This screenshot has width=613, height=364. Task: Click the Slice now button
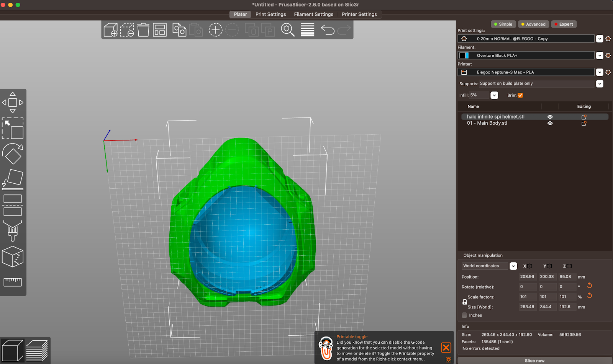(534, 361)
